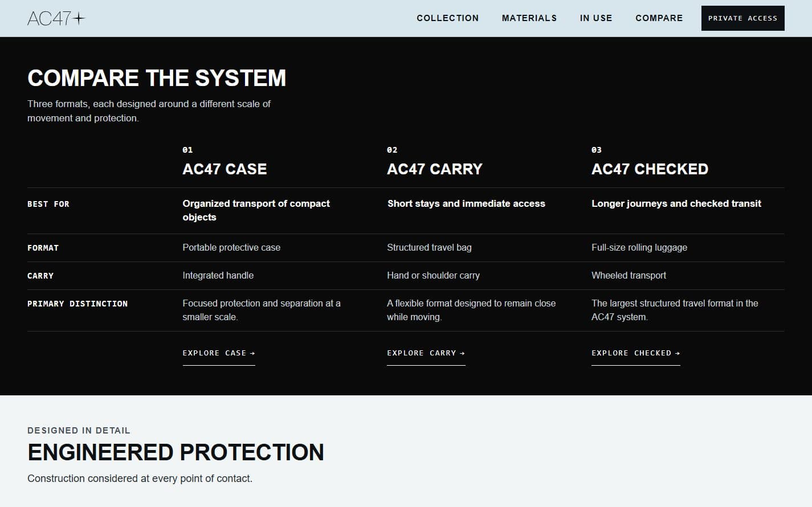Click the 'Full-size rolling luggage' cell

point(639,247)
